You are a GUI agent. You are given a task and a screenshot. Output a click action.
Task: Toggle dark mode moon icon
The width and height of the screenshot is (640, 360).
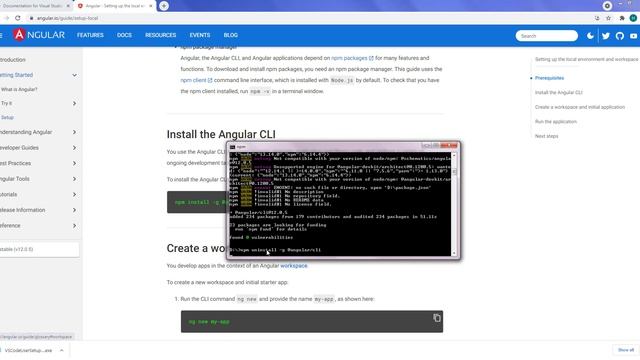coord(590,36)
